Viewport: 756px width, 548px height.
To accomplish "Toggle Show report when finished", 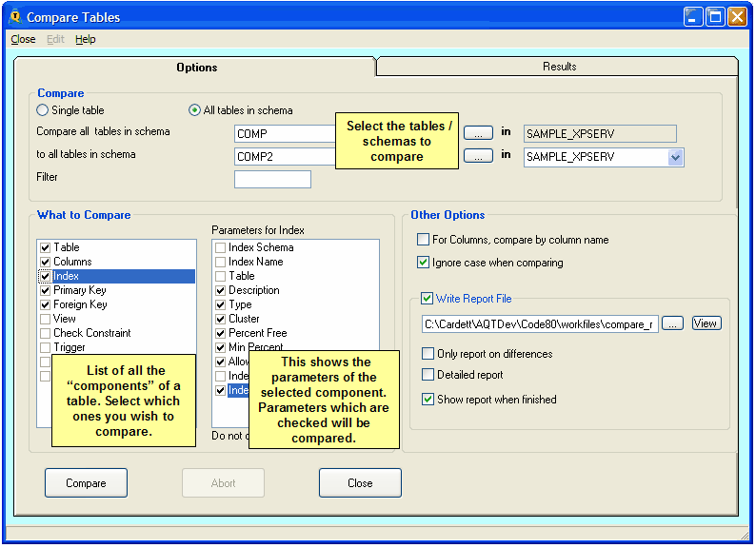I will (428, 400).
